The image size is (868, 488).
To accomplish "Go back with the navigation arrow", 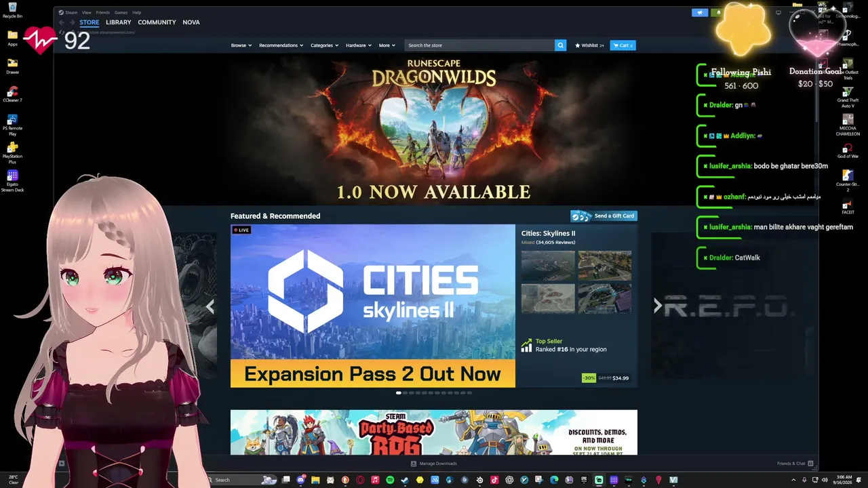I will (x=62, y=22).
